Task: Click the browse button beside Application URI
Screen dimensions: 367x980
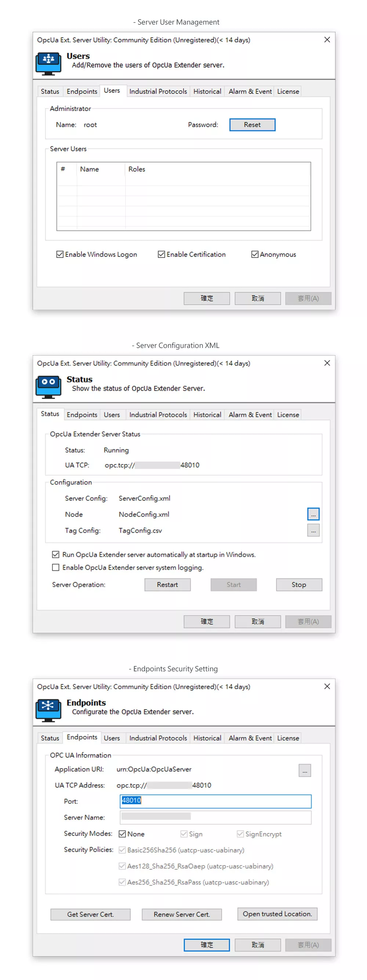Action: point(305,770)
